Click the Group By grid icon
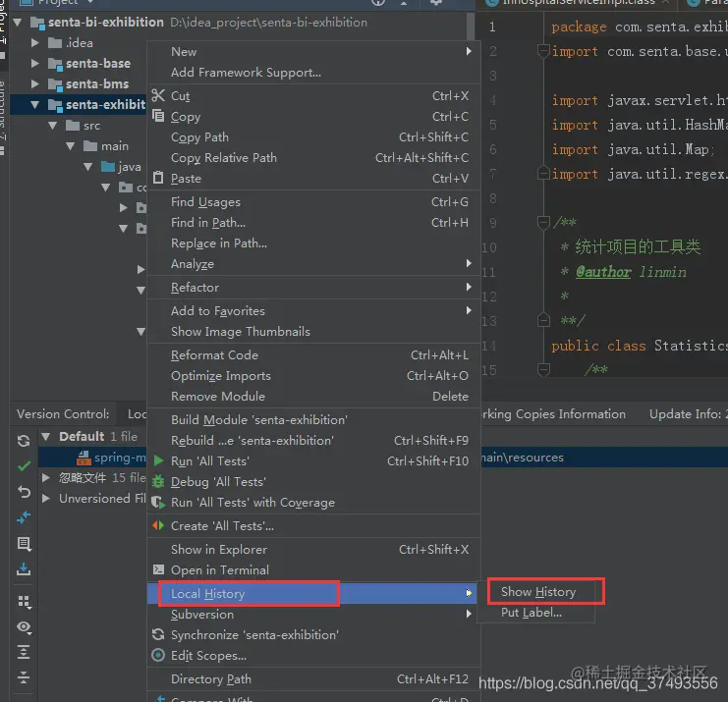728x702 pixels. click(24, 602)
